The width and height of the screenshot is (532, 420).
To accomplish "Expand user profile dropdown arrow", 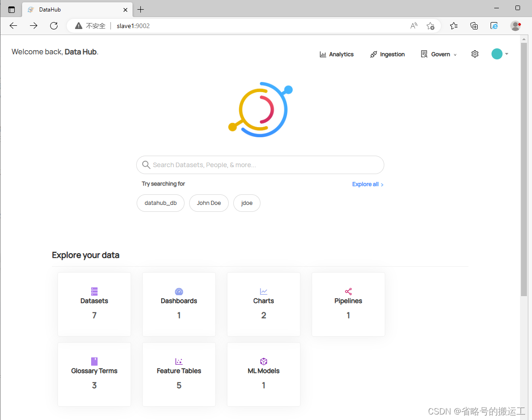I will click(x=507, y=54).
